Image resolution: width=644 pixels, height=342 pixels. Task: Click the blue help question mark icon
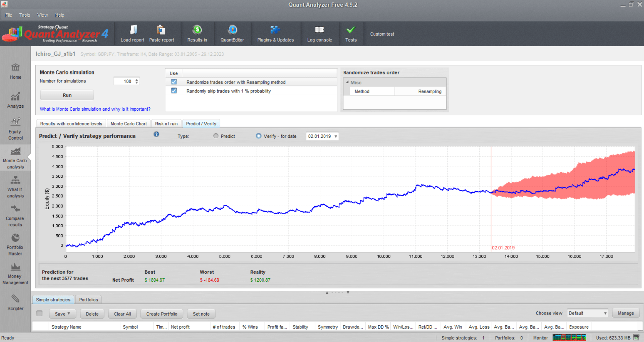click(156, 134)
